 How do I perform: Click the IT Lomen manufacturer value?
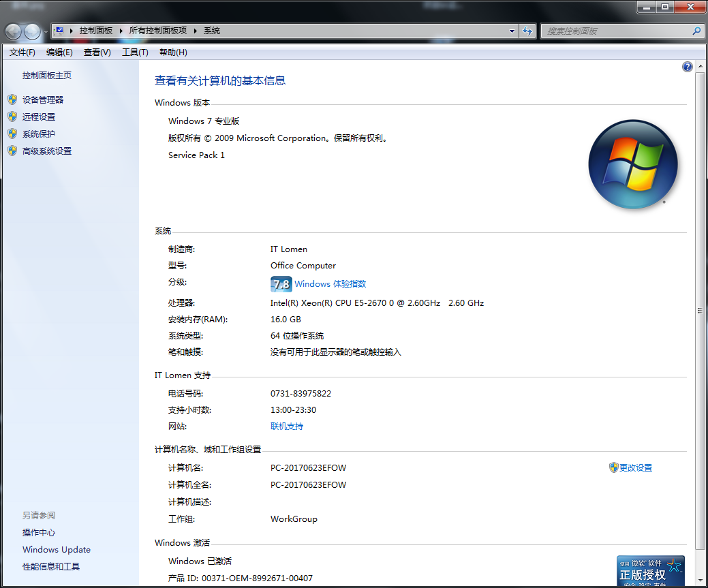pyautogui.click(x=288, y=249)
